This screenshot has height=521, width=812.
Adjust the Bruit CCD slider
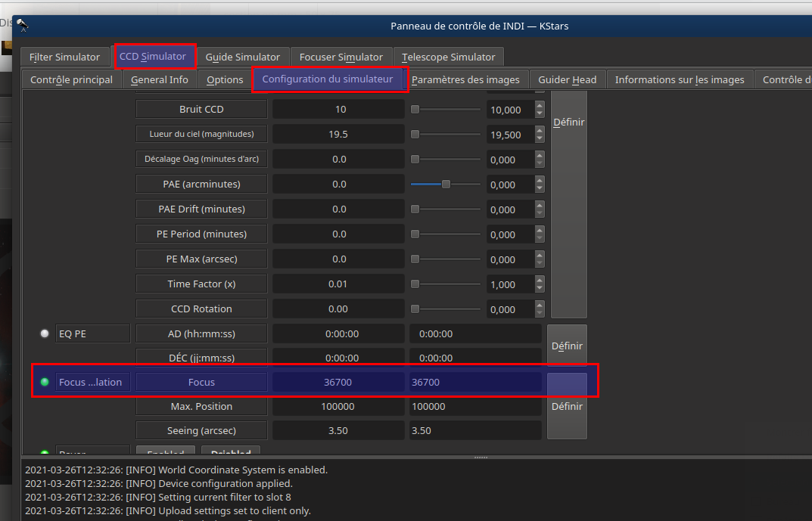click(x=446, y=109)
